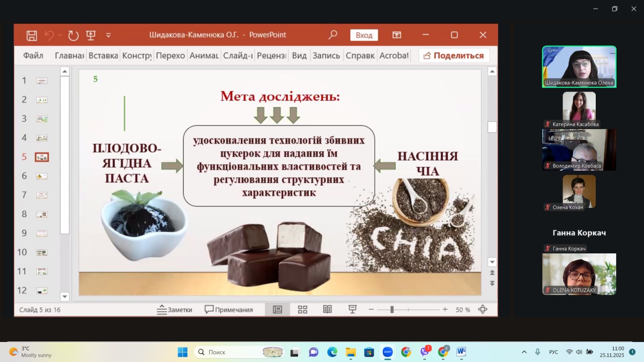The width and height of the screenshot is (644, 362).
Task: Click the ribbon display options icon
Action: (x=397, y=35)
